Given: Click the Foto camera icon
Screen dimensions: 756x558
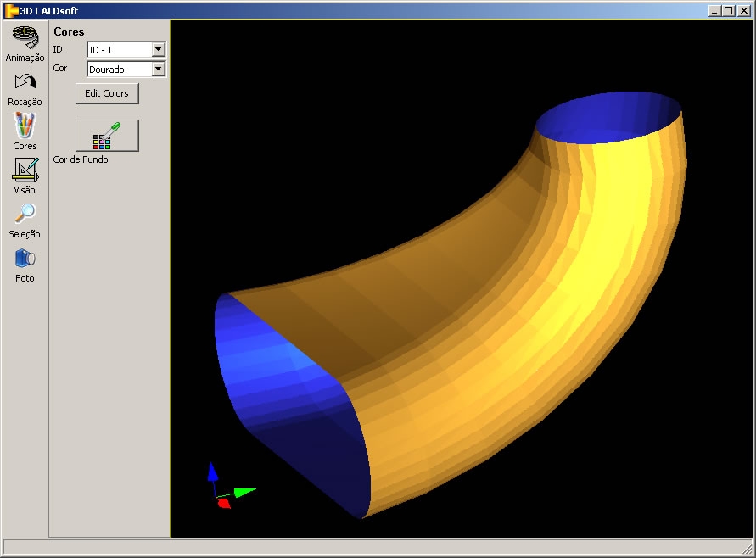Looking at the screenshot, I should pyautogui.click(x=25, y=258).
